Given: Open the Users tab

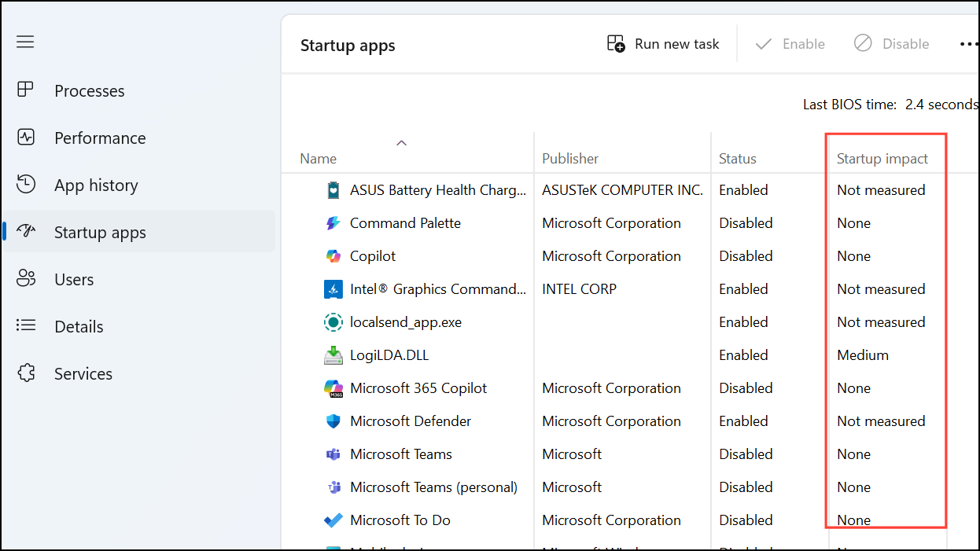Looking at the screenshot, I should point(139,279).
